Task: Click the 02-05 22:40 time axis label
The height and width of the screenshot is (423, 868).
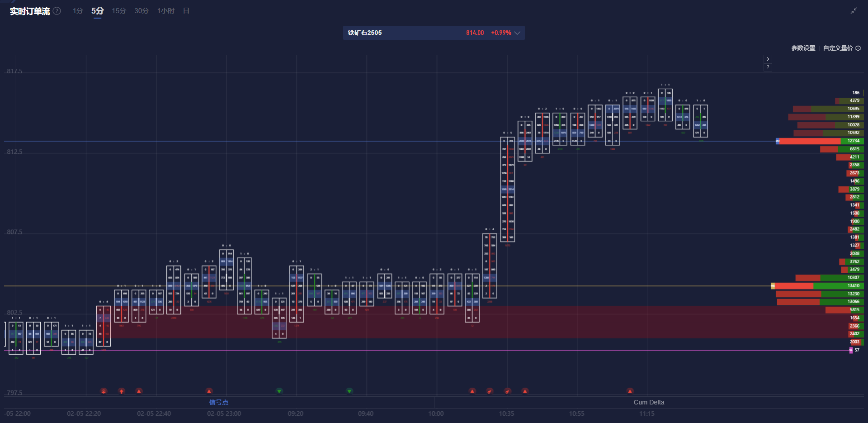Action: tap(154, 413)
